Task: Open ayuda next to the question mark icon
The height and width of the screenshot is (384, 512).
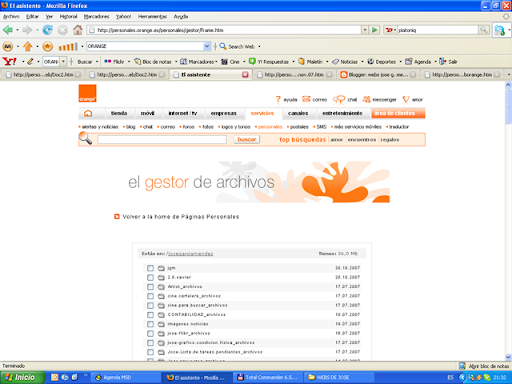Action: coord(290,100)
